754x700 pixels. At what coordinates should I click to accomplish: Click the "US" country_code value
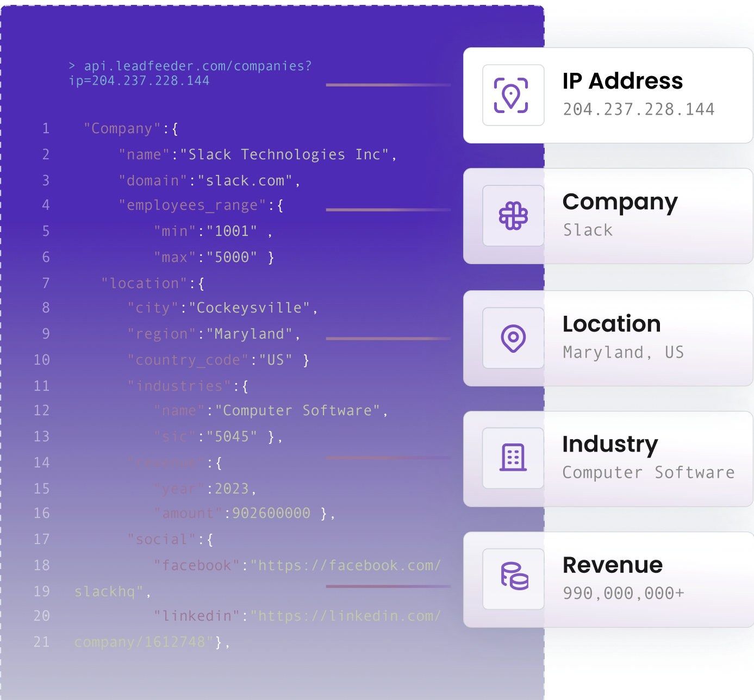pos(276,360)
